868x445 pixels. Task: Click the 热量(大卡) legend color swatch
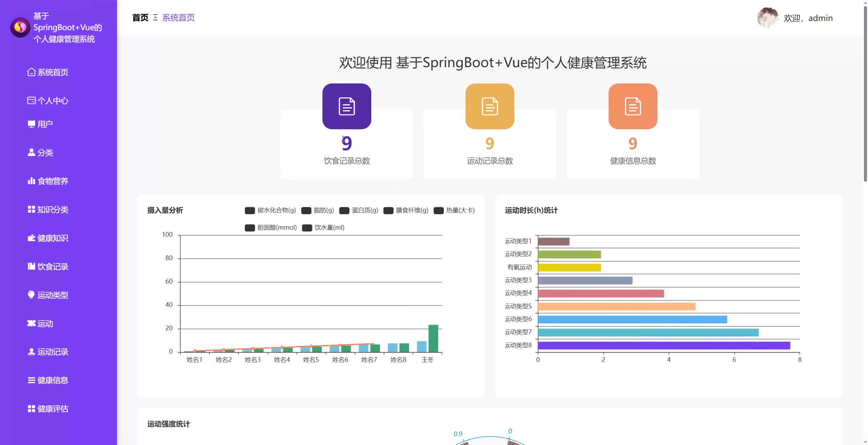point(438,211)
